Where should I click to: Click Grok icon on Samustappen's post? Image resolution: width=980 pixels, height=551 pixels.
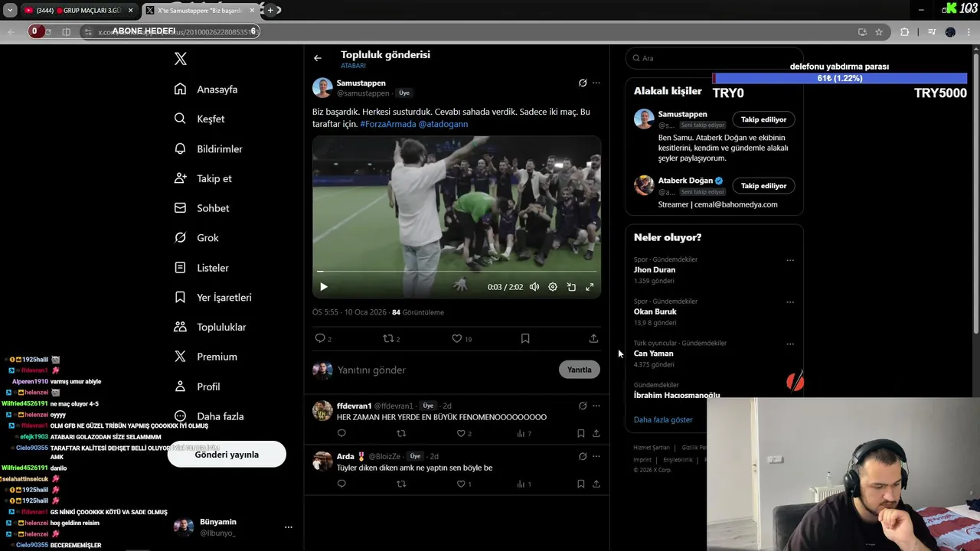click(583, 83)
